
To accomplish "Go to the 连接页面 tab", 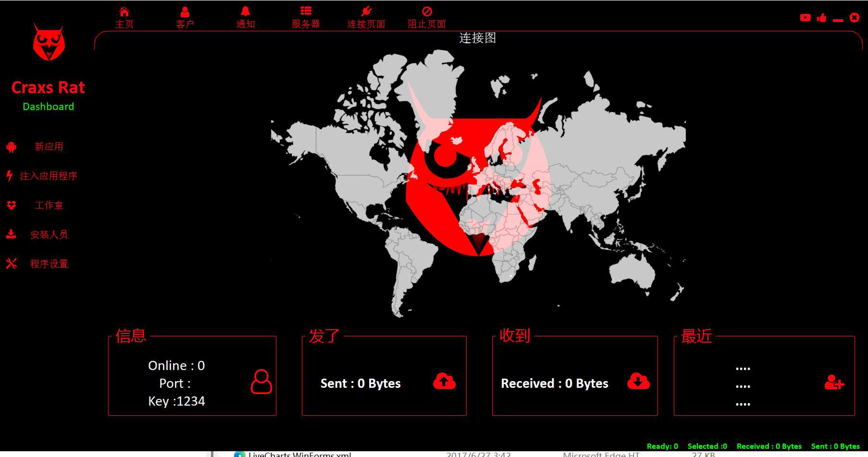I will click(x=366, y=18).
